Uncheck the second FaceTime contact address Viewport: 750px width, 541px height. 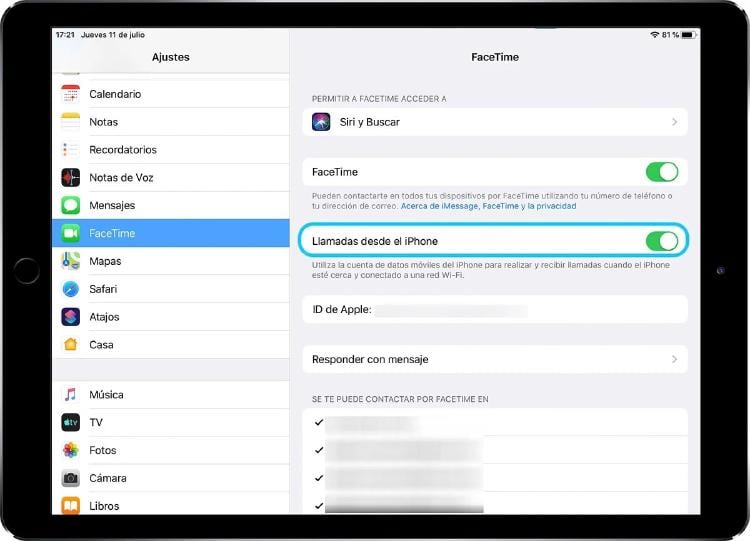319,450
